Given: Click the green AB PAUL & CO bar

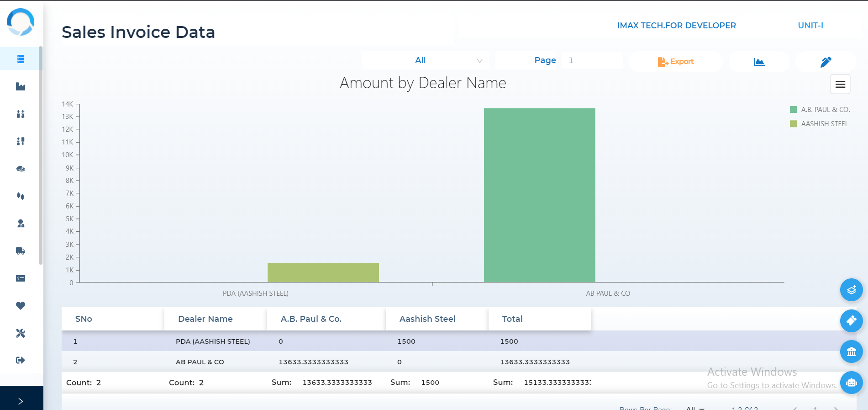Looking at the screenshot, I should click(539, 195).
